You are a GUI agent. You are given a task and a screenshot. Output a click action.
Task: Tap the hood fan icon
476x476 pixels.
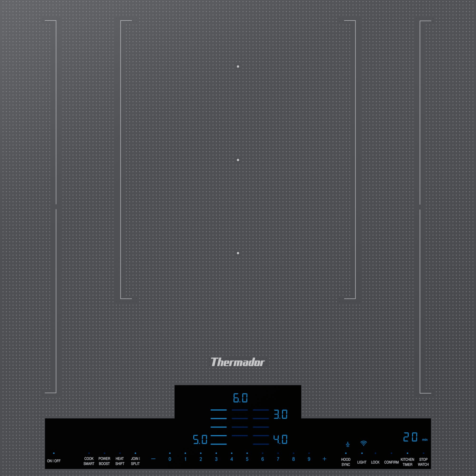click(x=348, y=445)
